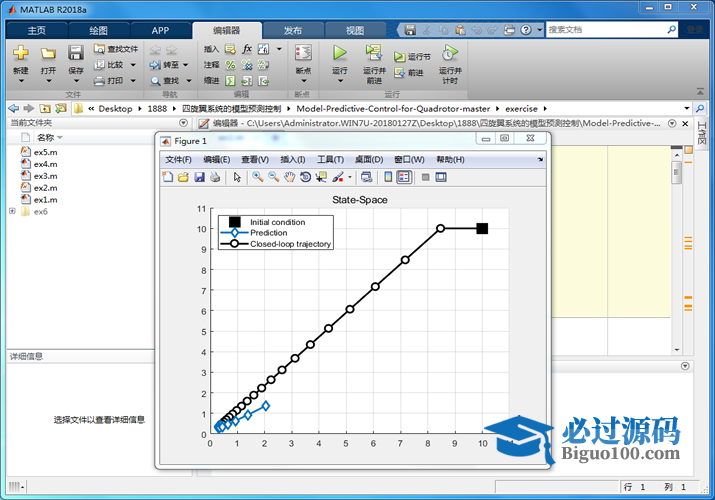715x500 pixels.
Task: Click the Run and Time (运行并计时) icon
Action: [x=450, y=53]
